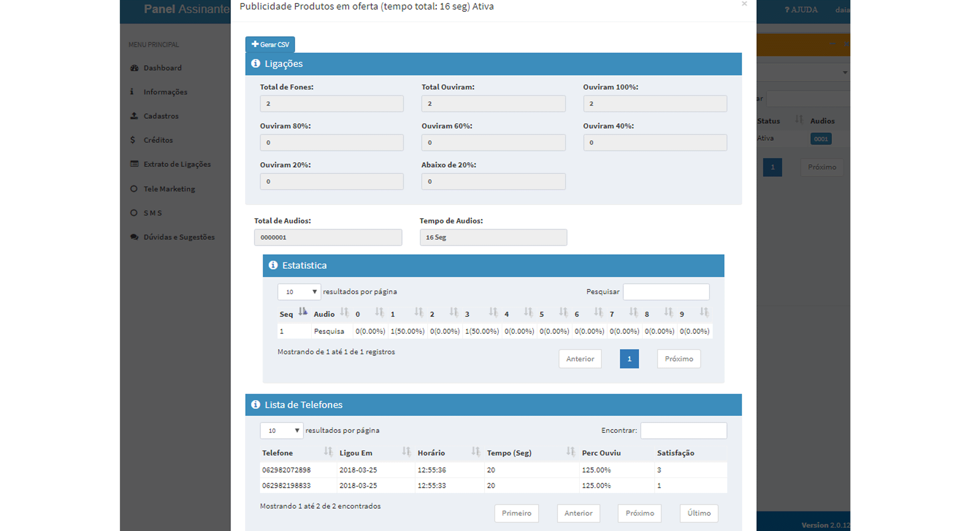
Task: Sort Estatistica table by Audio column
Action: pyautogui.click(x=331, y=314)
